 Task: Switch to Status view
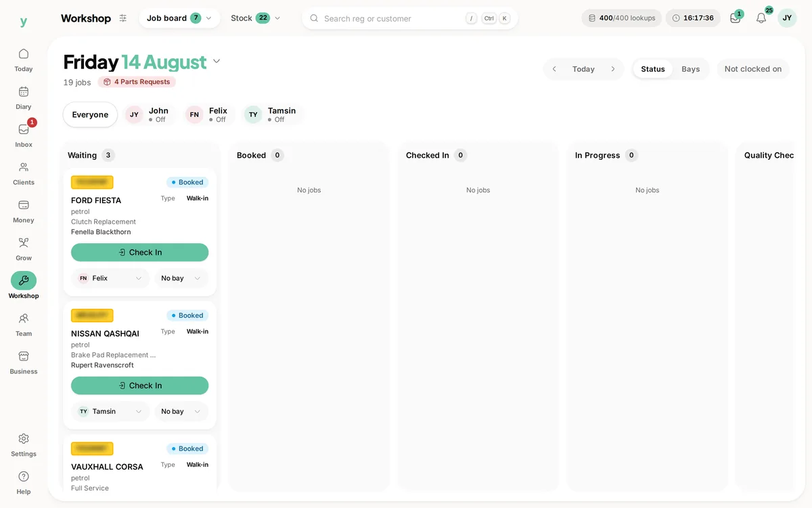pyautogui.click(x=653, y=69)
